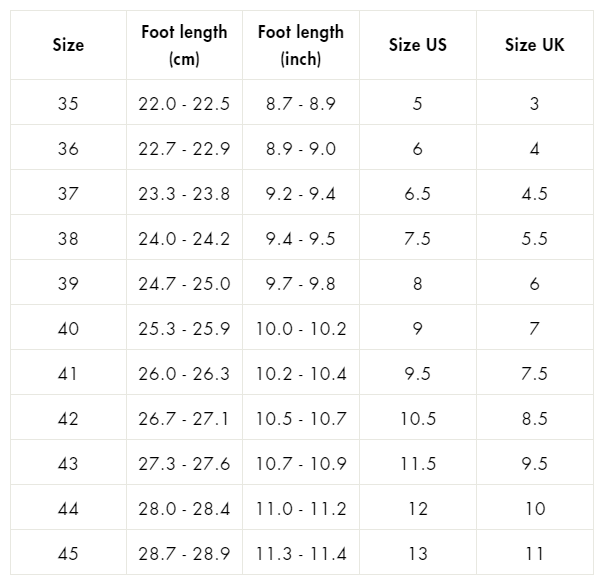Click the US size 13 cell

pos(417,554)
